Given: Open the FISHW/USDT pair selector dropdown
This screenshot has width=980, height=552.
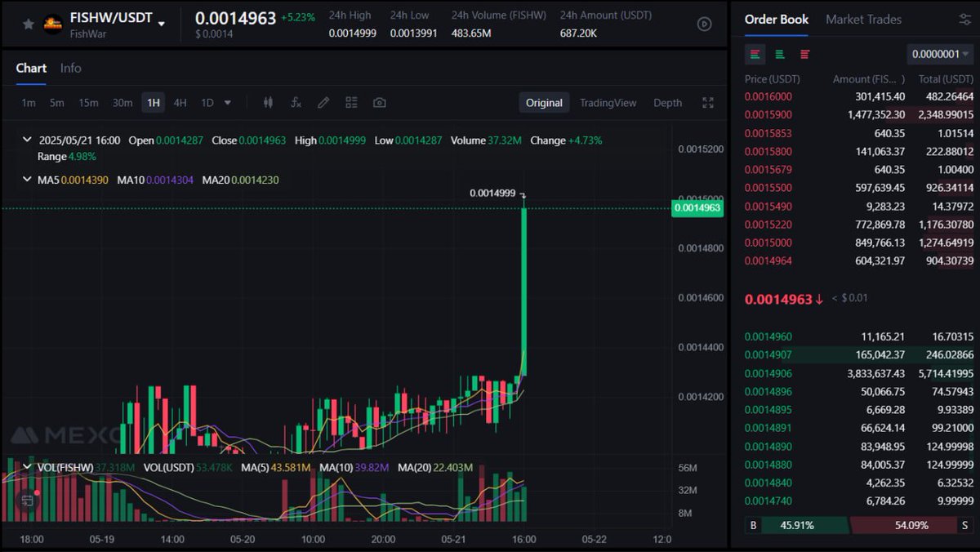Looking at the screenshot, I should click(x=162, y=24).
